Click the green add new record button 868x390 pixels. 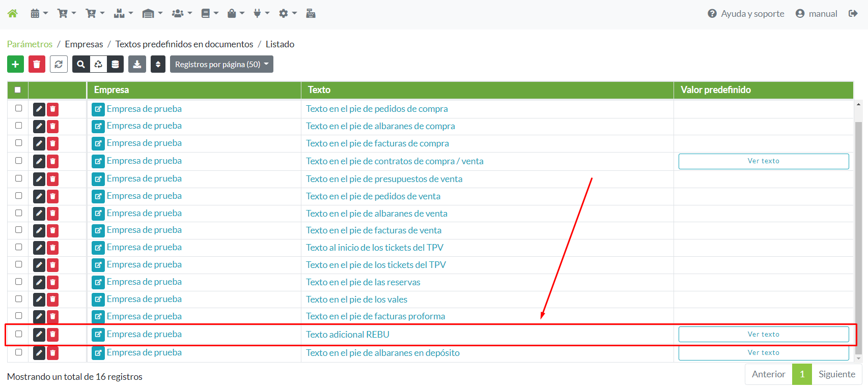(x=15, y=64)
